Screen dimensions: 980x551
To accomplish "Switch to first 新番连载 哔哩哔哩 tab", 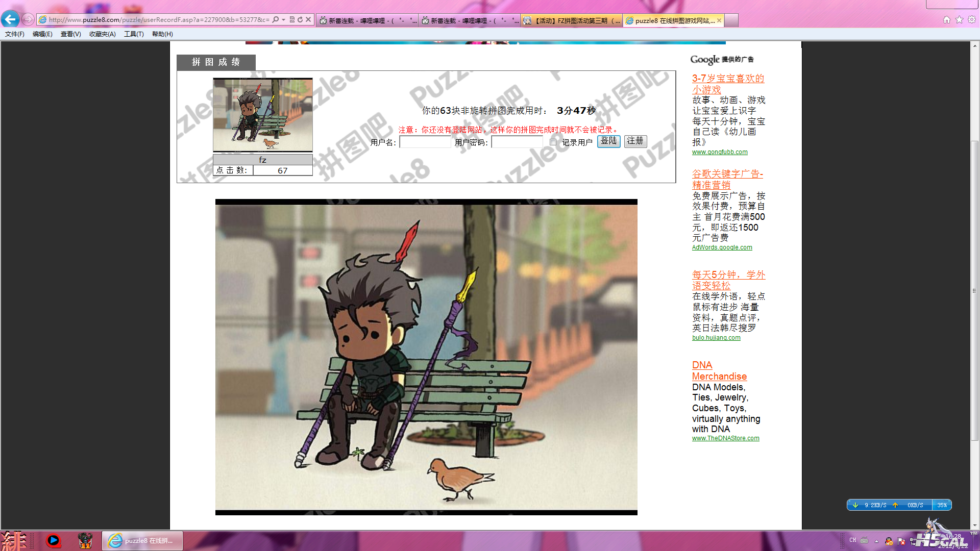I will pyautogui.click(x=367, y=20).
